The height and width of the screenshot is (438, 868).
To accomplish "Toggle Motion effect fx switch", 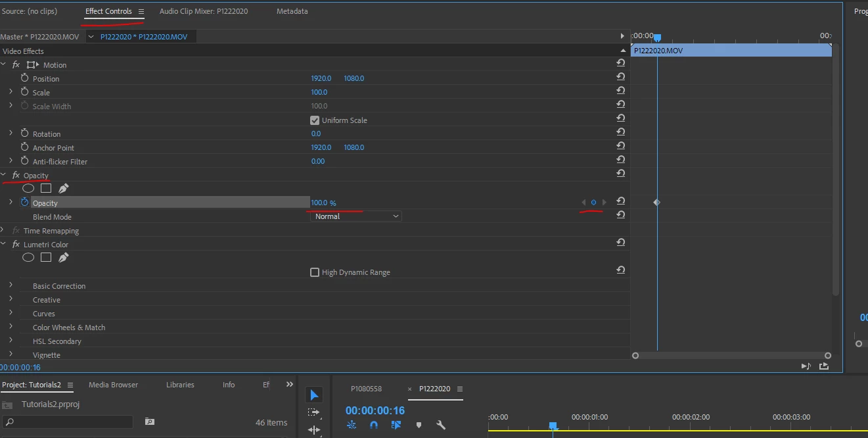I will [x=16, y=64].
